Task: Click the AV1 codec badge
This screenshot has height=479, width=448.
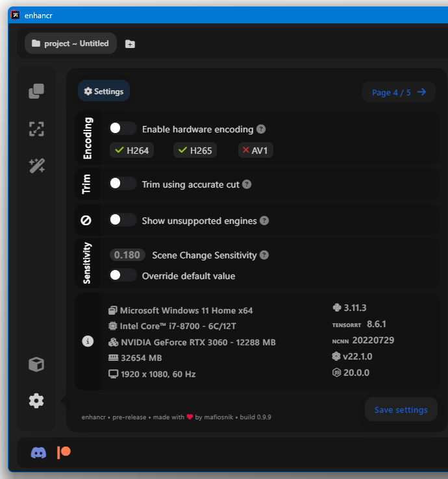Action: (x=255, y=151)
